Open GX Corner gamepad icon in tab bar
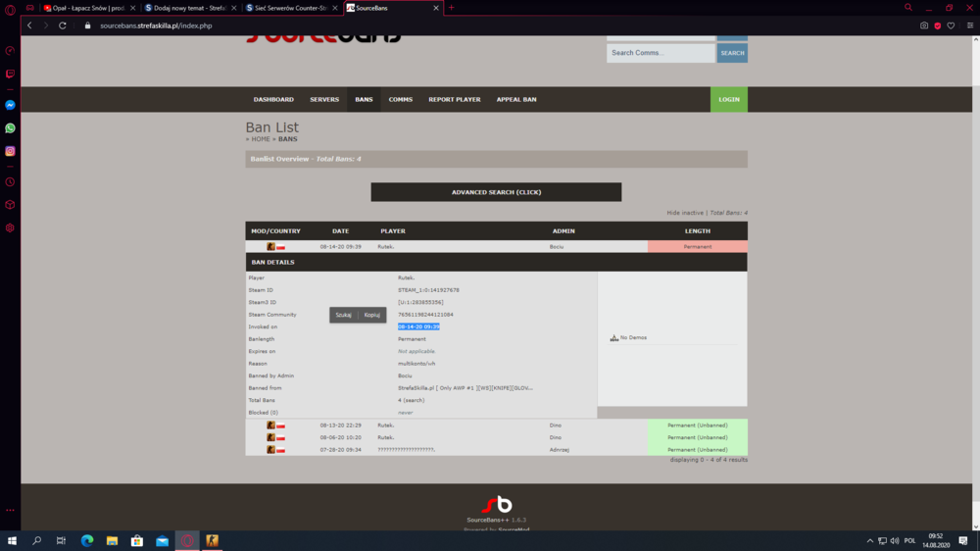This screenshot has width=980, height=551. tap(30, 8)
